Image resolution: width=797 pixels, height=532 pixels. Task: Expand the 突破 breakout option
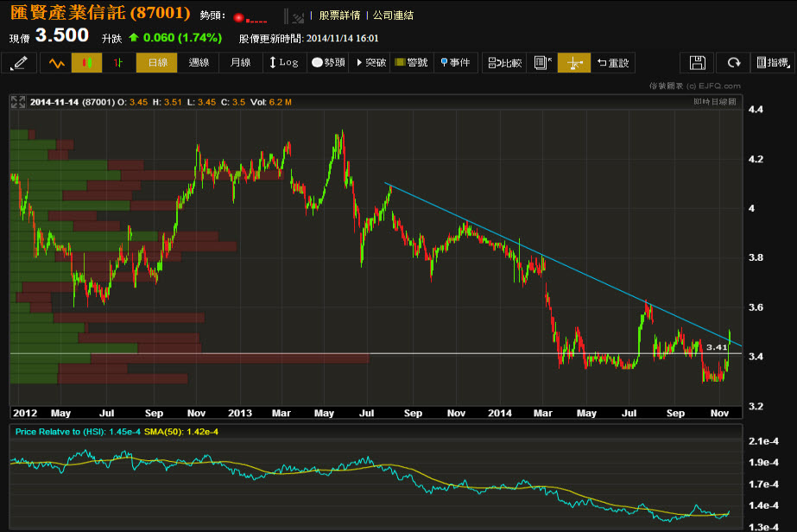click(370, 63)
